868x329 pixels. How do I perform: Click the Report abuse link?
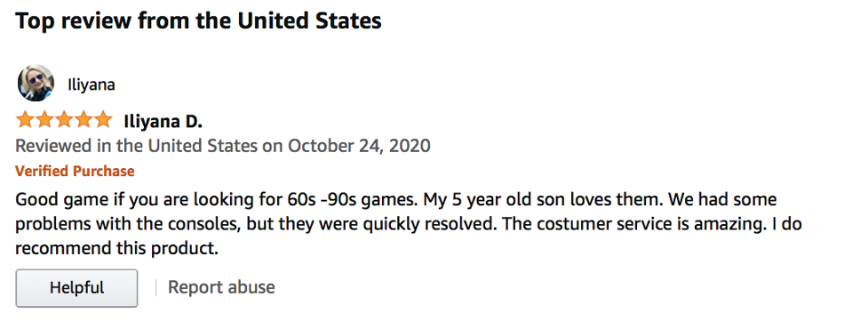(x=221, y=287)
